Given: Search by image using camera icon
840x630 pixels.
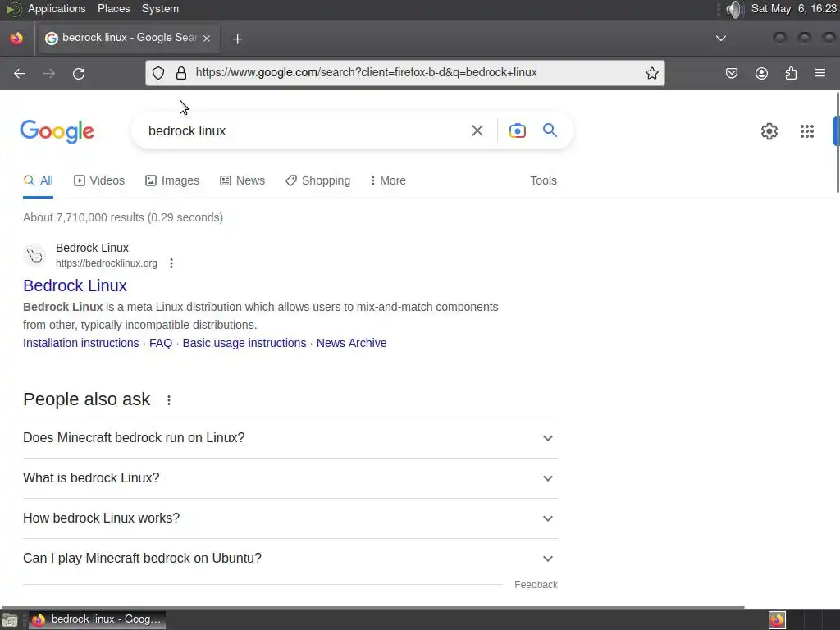Looking at the screenshot, I should (x=517, y=130).
